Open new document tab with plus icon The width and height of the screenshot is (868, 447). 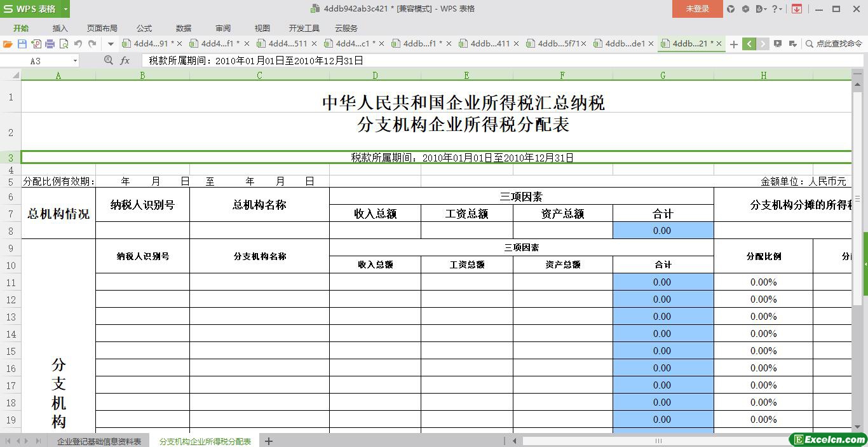pyautogui.click(x=734, y=44)
